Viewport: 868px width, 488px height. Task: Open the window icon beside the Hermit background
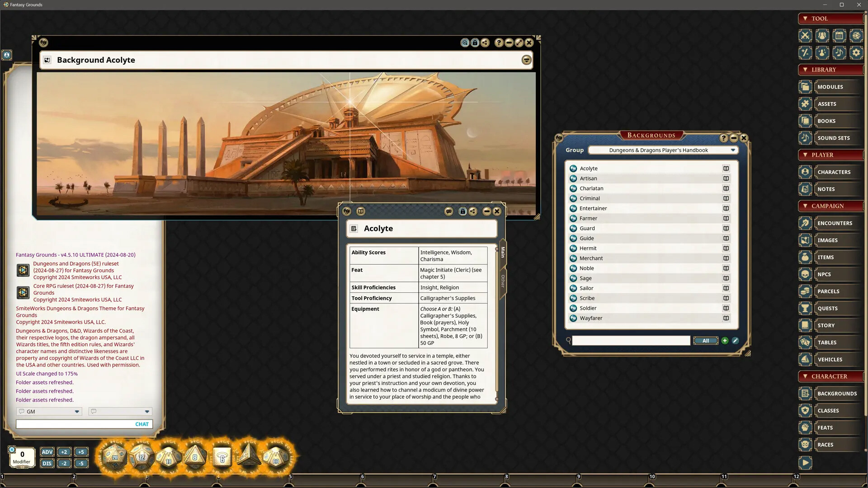[x=726, y=248]
